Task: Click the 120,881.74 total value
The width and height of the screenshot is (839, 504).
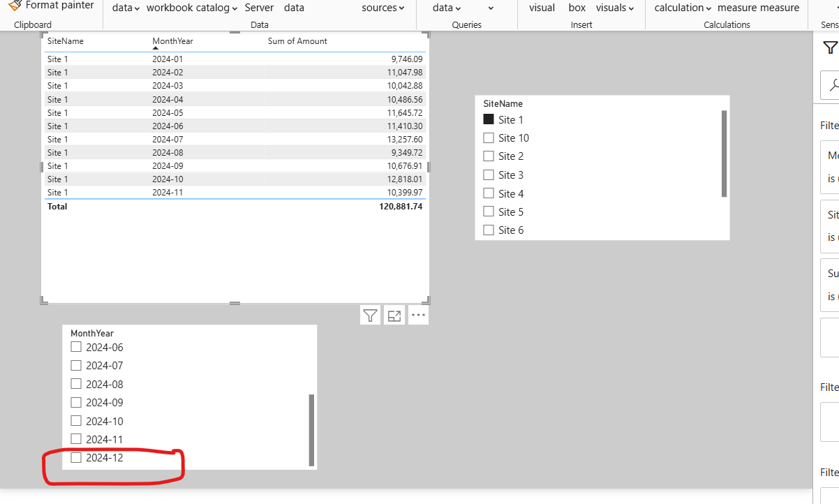Action: coord(401,207)
